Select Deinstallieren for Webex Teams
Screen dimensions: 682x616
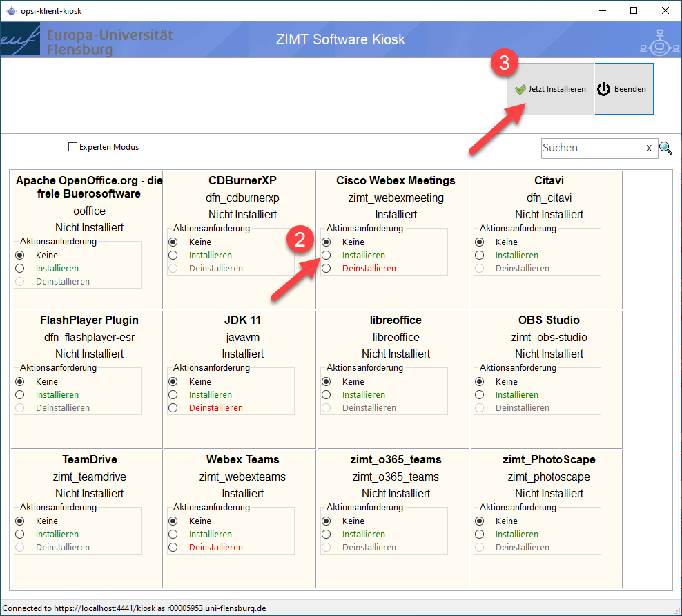coord(173,548)
